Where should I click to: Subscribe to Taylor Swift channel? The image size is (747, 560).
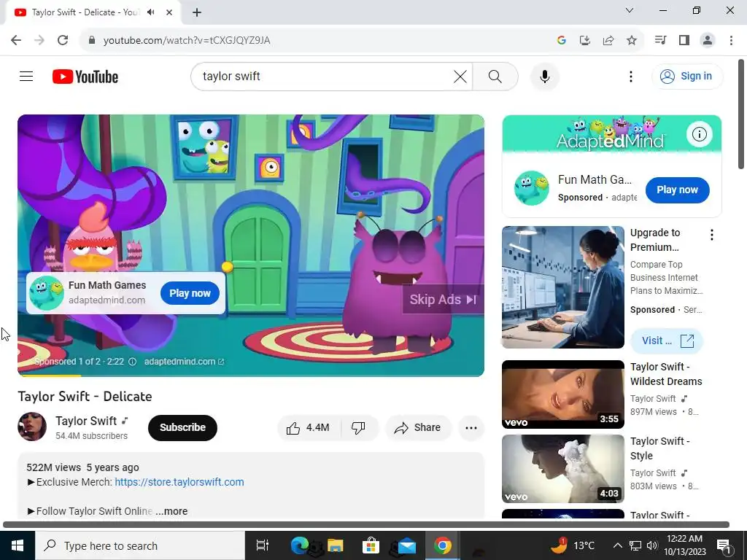click(x=182, y=427)
